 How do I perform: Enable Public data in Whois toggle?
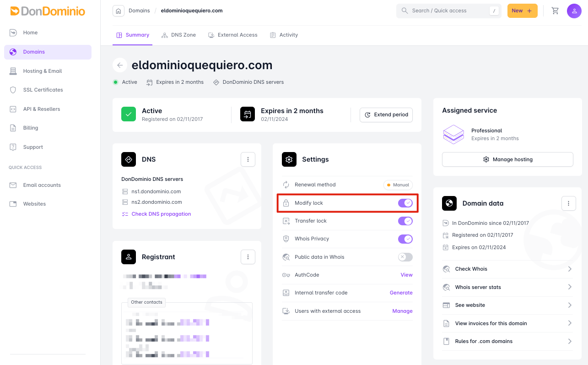(405, 257)
